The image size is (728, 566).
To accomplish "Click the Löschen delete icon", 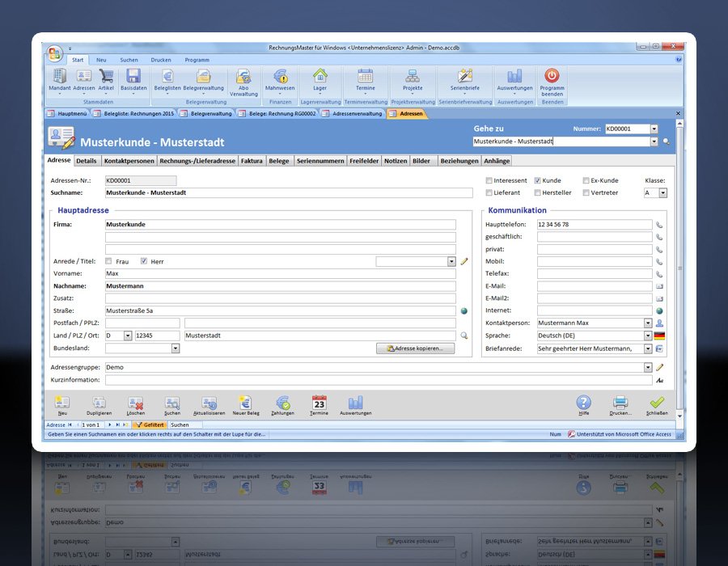I will click(x=135, y=403).
